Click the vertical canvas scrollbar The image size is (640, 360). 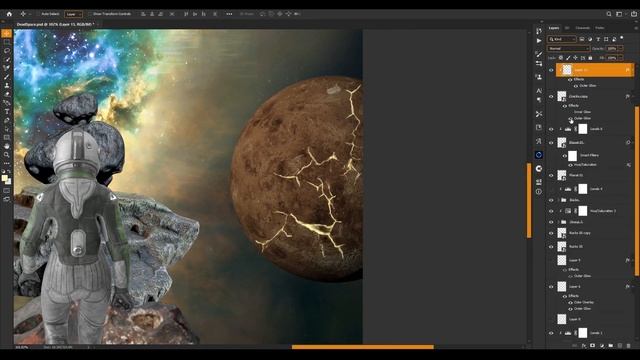click(529, 200)
